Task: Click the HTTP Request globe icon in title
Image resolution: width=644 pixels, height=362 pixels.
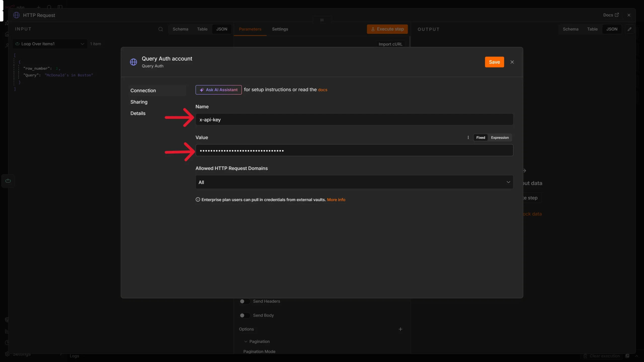Action: click(x=16, y=15)
